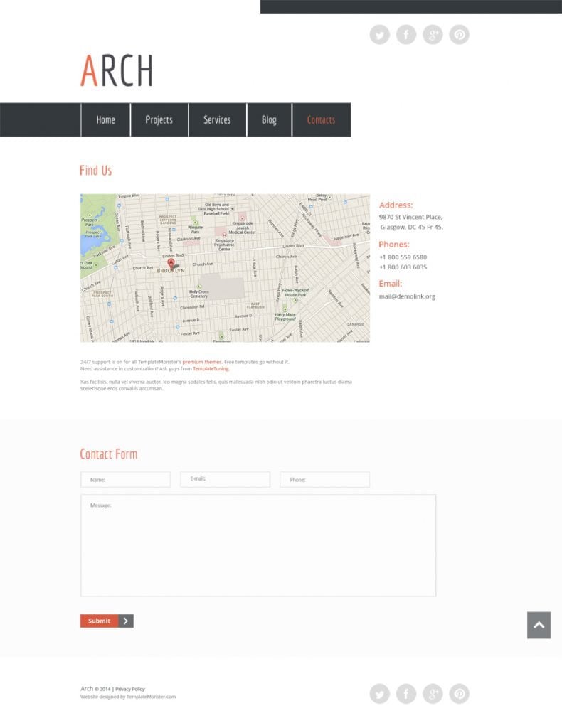This screenshot has width=562, height=728.
Task: Open the TemplateTuning link
Action: pos(211,369)
